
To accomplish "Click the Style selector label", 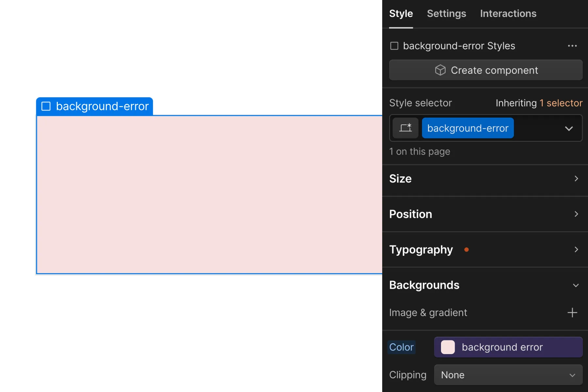I will tap(420, 103).
